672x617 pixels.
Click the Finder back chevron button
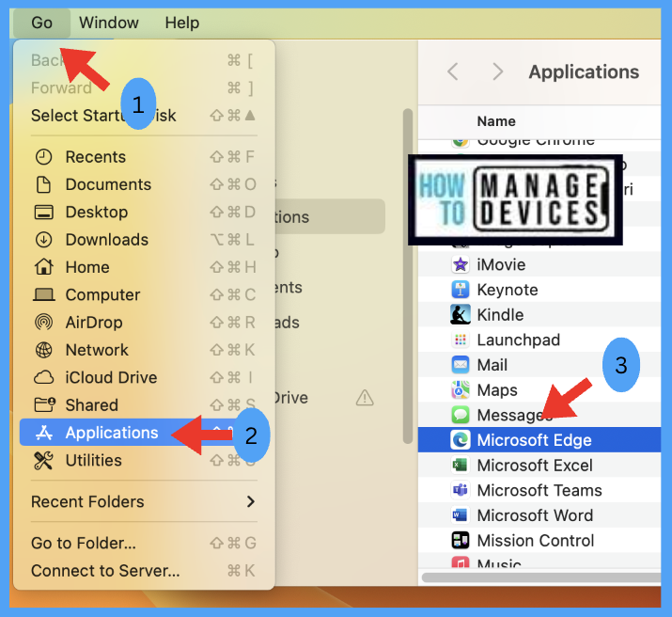pyautogui.click(x=453, y=71)
